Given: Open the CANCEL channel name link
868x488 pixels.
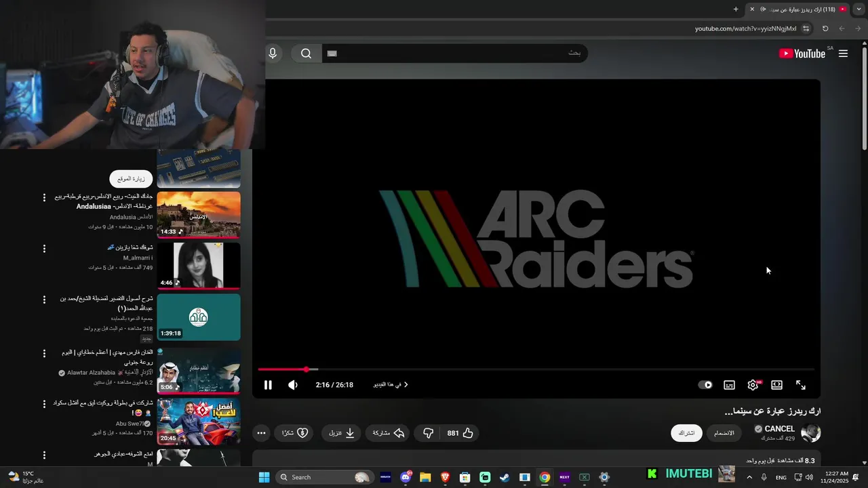Looking at the screenshot, I should tap(779, 429).
